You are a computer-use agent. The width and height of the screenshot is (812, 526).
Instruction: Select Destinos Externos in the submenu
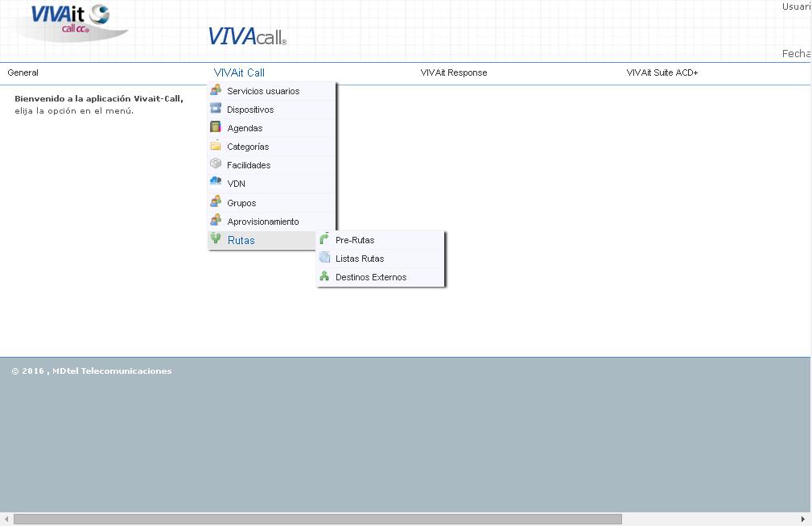(x=381, y=277)
